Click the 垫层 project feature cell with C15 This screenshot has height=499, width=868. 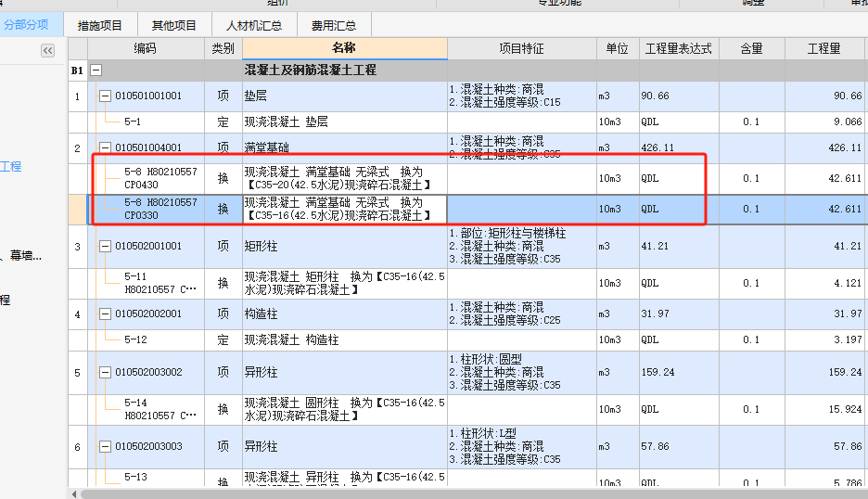521,96
